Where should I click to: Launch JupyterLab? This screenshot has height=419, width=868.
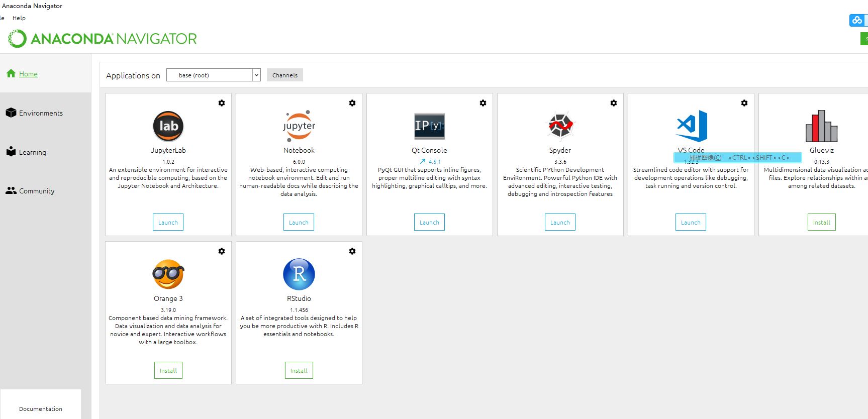click(x=168, y=222)
